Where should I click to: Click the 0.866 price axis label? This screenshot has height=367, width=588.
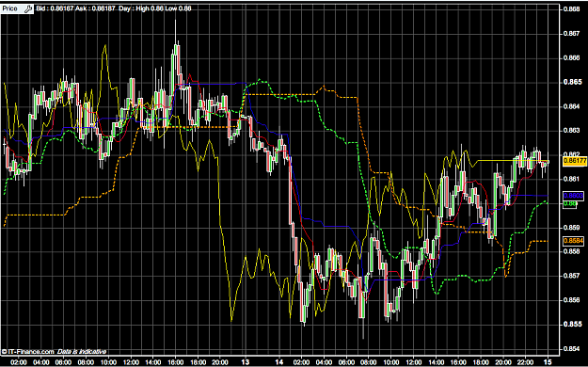(x=572, y=57)
